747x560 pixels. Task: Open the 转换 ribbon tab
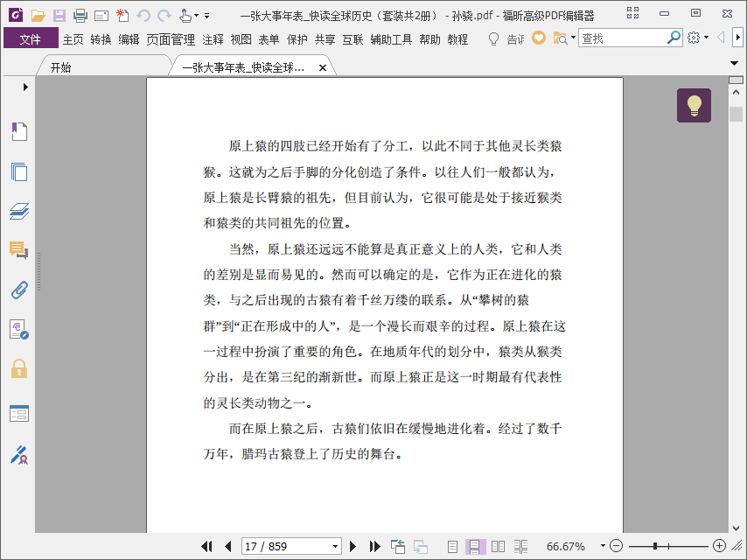point(101,39)
